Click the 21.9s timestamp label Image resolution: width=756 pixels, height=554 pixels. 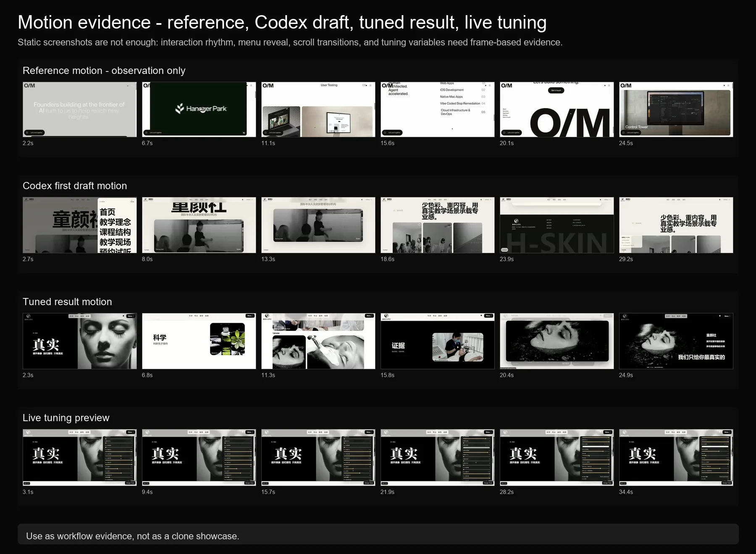pyautogui.click(x=388, y=492)
